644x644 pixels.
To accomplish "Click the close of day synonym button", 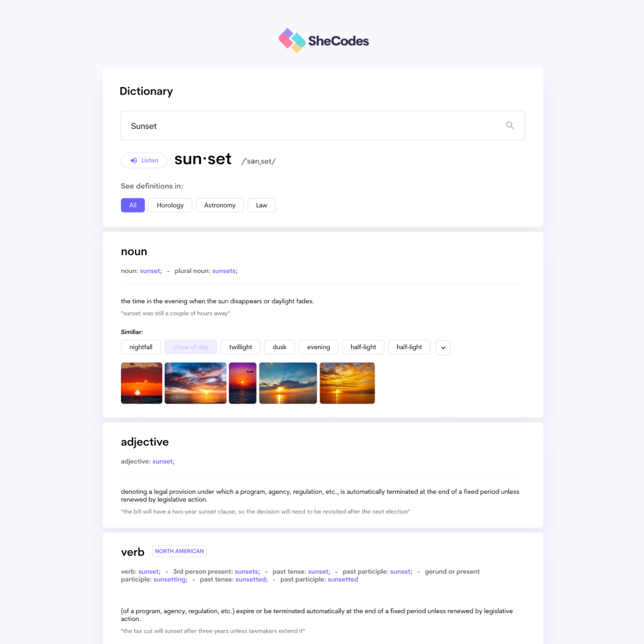I will 190,347.
